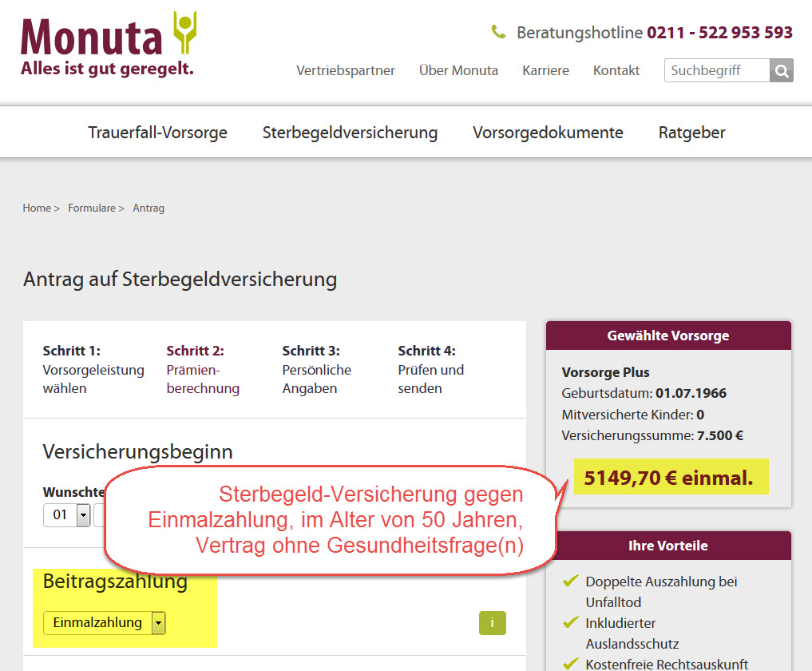Open the Karriere link

pyautogui.click(x=545, y=70)
